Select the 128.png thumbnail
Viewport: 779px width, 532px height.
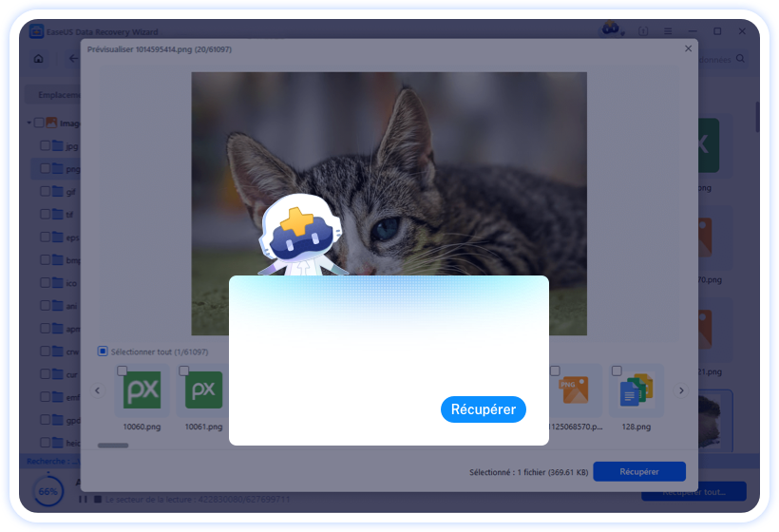click(x=636, y=390)
